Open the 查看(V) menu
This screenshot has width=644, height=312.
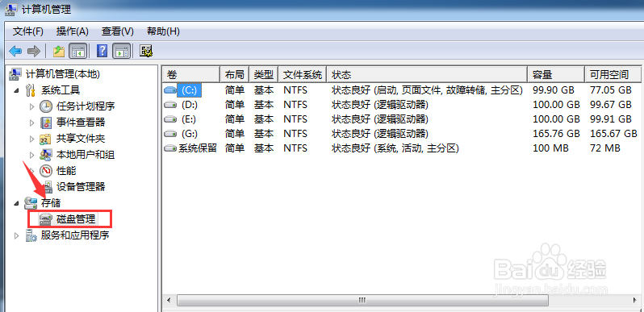[118, 31]
